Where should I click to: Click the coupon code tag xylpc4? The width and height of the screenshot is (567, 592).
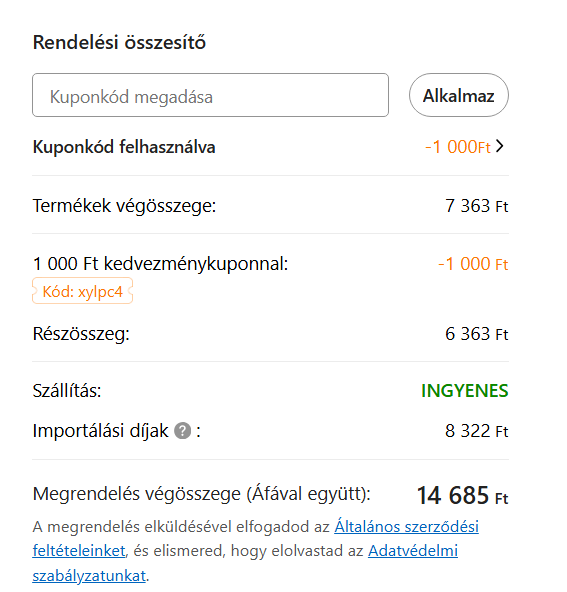(82, 291)
